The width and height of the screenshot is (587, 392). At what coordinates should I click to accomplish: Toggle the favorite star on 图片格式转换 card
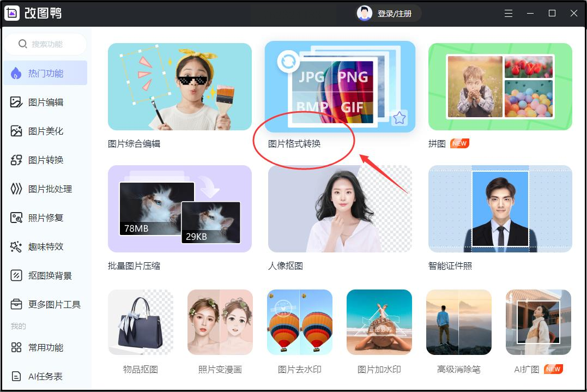pyautogui.click(x=399, y=118)
